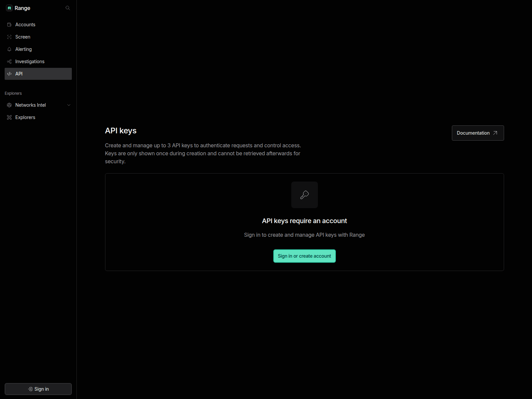Click the API code brackets icon

click(x=9, y=74)
